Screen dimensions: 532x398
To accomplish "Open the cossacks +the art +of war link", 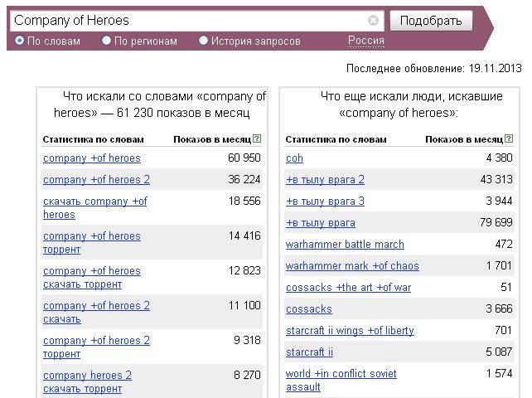I will (348, 288).
